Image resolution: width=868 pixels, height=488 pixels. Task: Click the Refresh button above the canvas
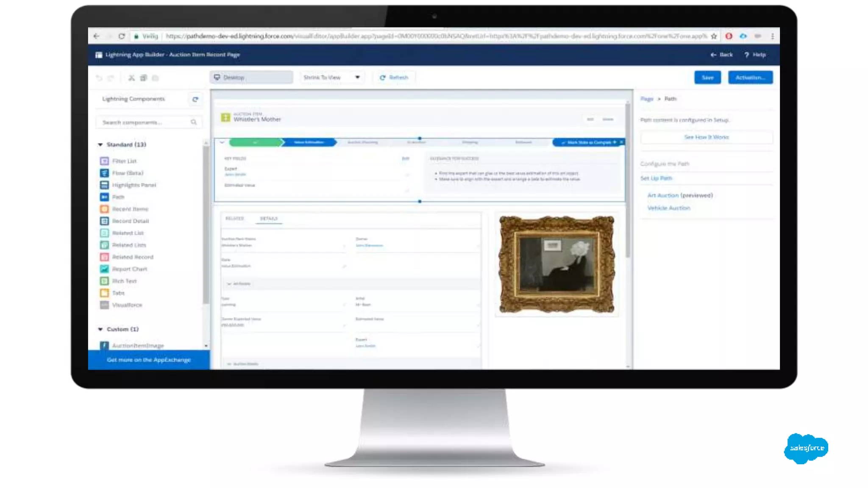point(394,78)
